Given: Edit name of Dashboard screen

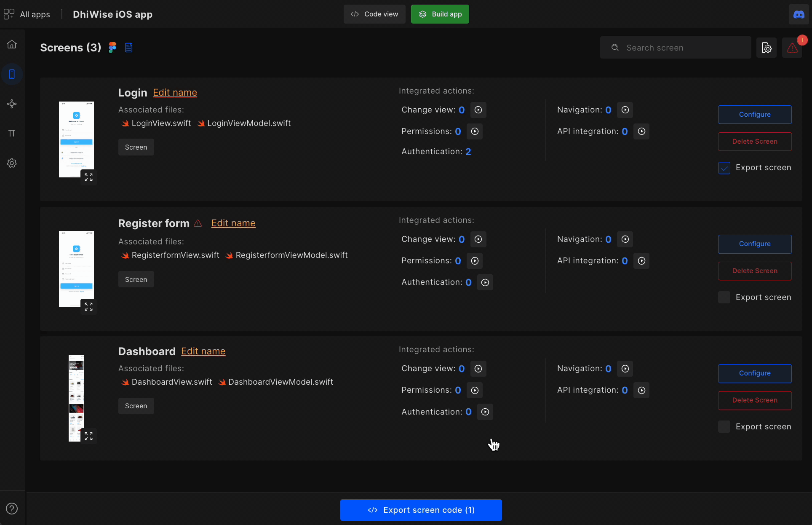Looking at the screenshot, I should (x=203, y=351).
